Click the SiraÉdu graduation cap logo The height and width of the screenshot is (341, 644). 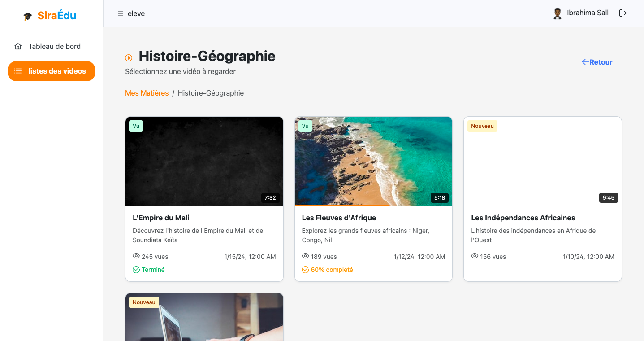[x=28, y=16]
